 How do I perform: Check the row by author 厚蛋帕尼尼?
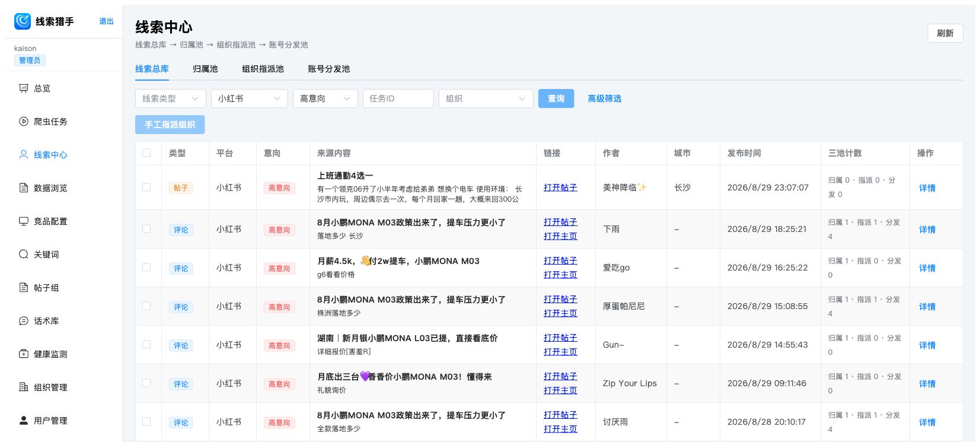(x=146, y=306)
